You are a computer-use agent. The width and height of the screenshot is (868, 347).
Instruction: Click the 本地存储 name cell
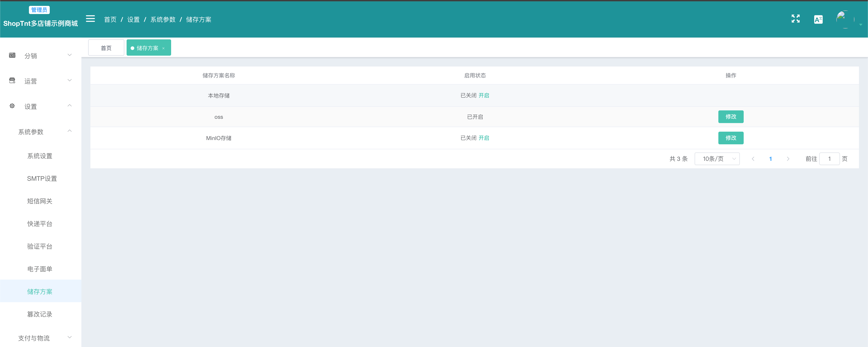(219, 96)
